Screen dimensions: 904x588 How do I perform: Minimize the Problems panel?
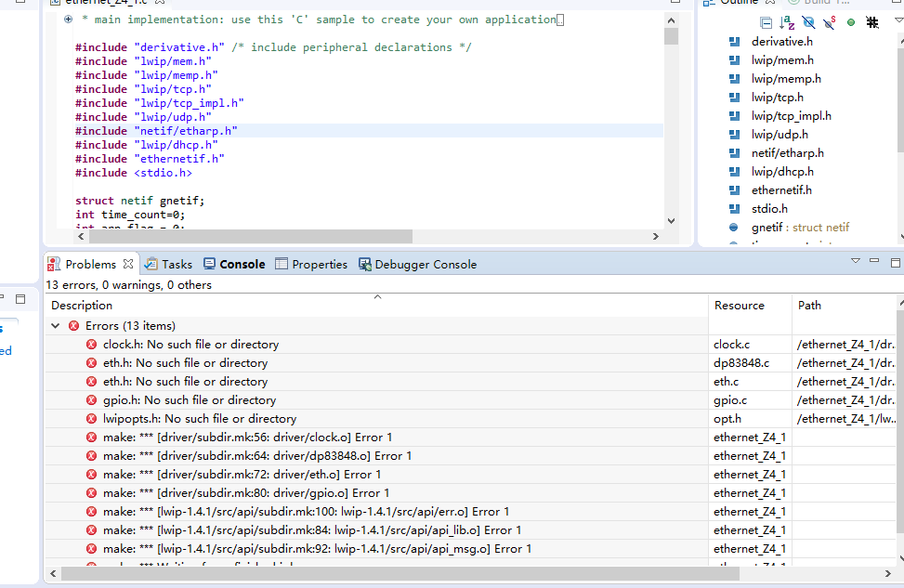pos(874,261)
